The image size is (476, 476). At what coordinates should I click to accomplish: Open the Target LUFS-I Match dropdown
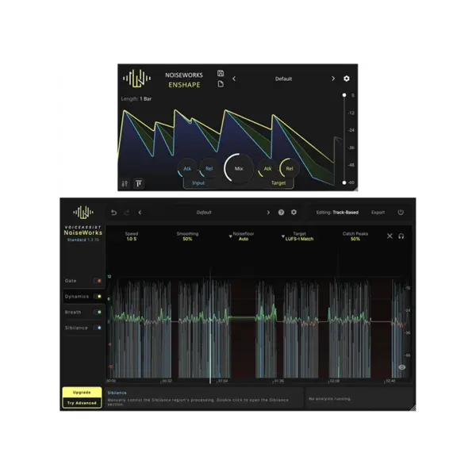point(297,236)
